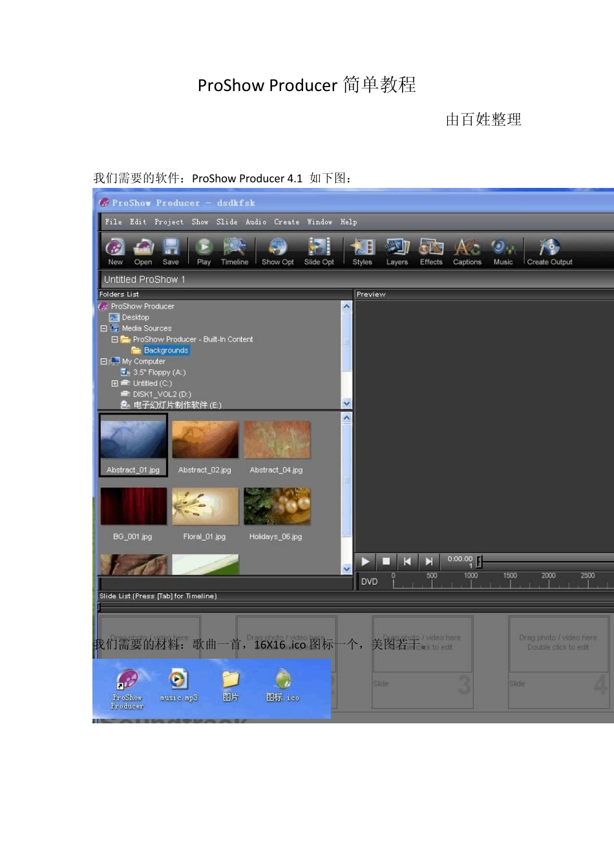Open the Music tool
The width and height of the screenshot is (614, 868).
coord(503,251)
